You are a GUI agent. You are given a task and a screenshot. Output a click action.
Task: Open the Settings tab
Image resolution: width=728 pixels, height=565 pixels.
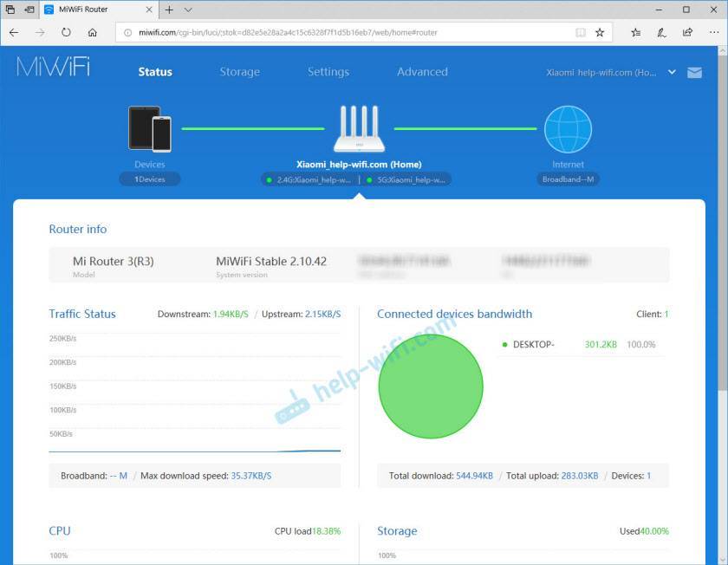click(x=328, y=72)
